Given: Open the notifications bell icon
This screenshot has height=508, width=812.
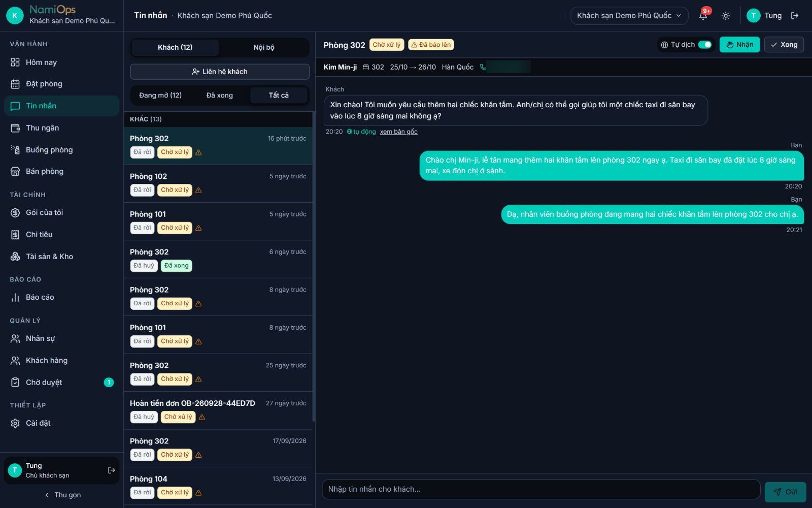Looking at the screenshot, I should click(703, 16).
